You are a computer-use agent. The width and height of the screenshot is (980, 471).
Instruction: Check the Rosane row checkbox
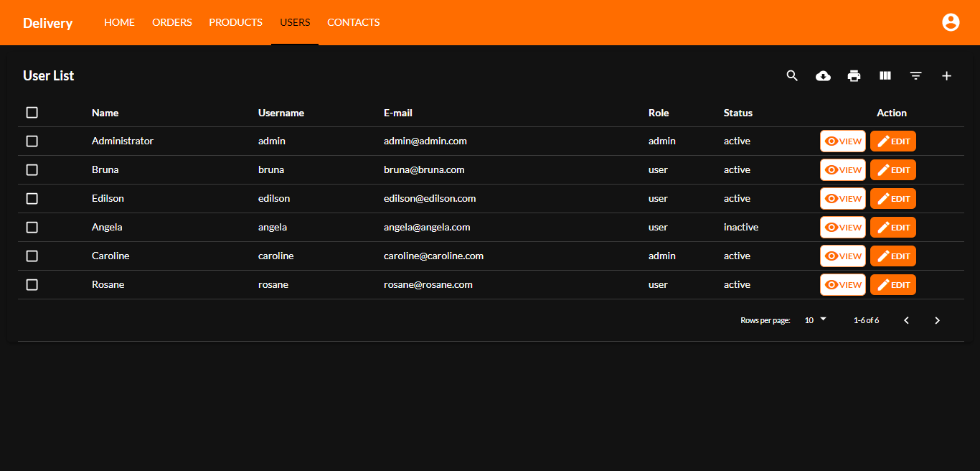click(32, 285)
